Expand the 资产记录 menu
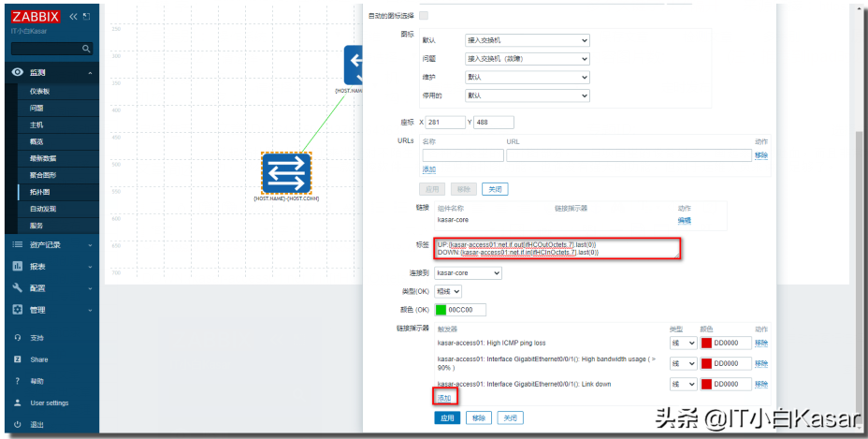The image size is (868, 439). [90, 244]
